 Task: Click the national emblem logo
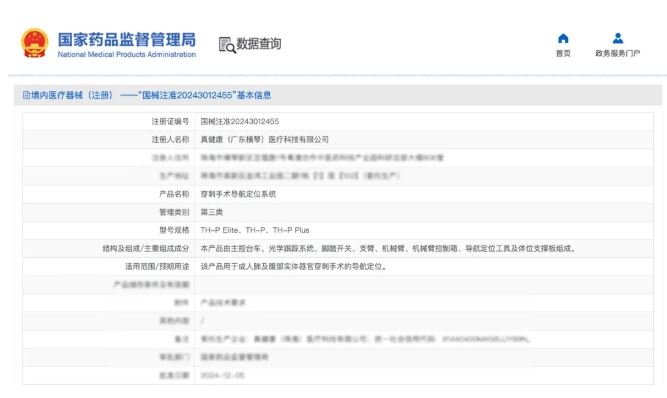[34, 43]
